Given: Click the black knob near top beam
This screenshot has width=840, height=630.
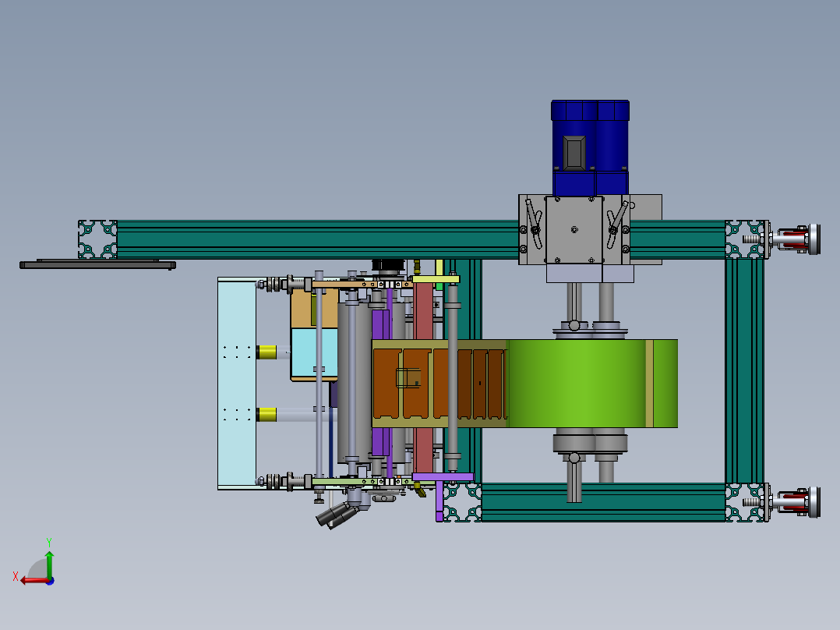Looking at the screenshot, I should click(386, 265).
